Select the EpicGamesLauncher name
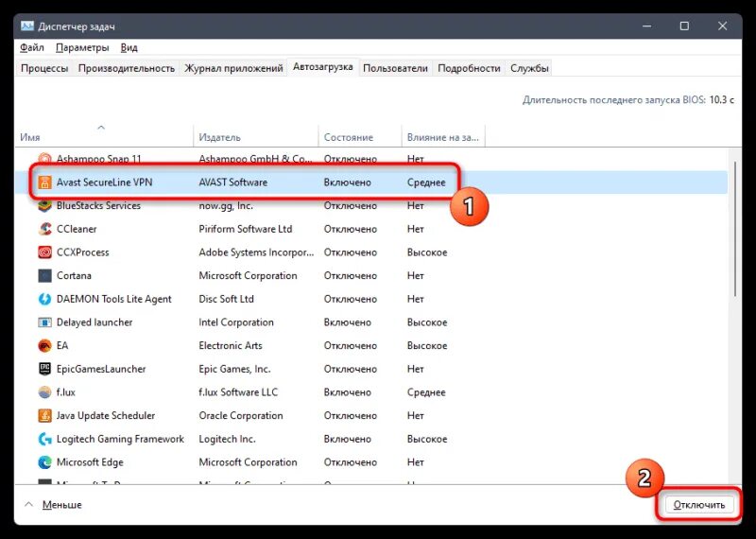The image size is (756, 539). (x=101, y=369)
